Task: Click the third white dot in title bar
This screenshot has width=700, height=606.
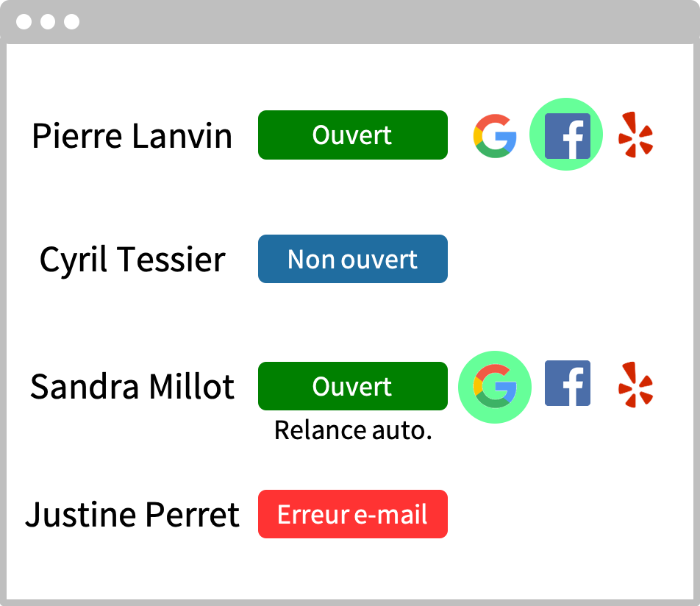Action: (x=71, y=21)
